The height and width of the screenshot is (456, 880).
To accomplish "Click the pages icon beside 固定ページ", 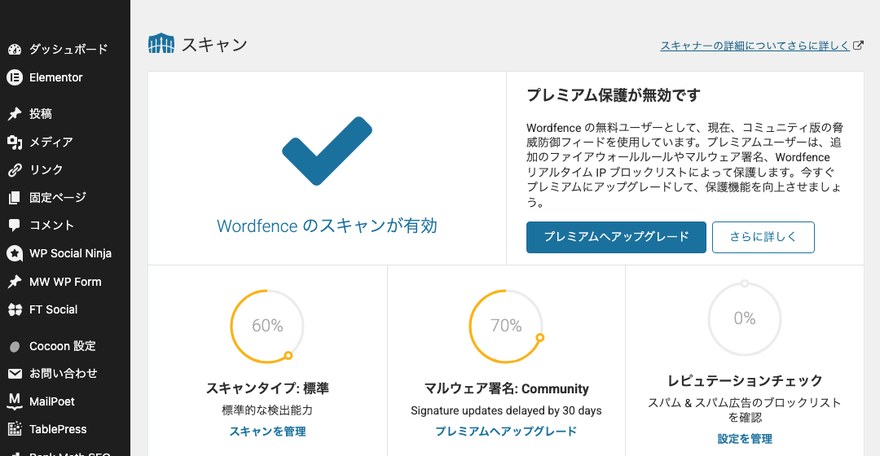I will [15, 197].
